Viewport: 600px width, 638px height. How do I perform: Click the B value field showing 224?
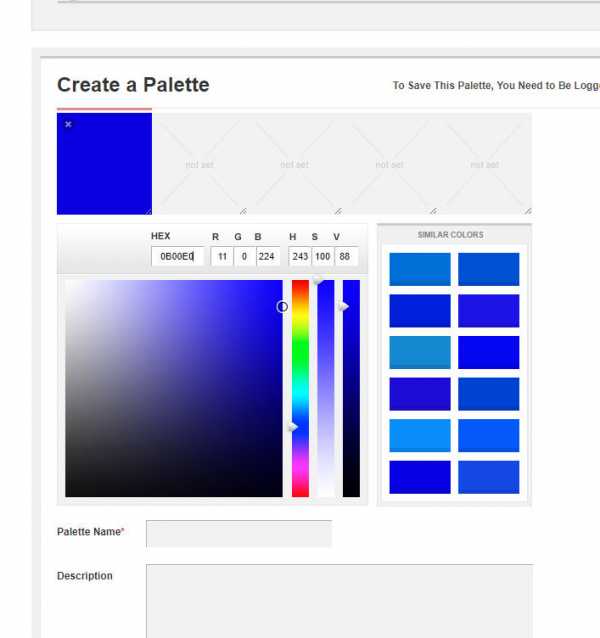click(x=268, y=256)
